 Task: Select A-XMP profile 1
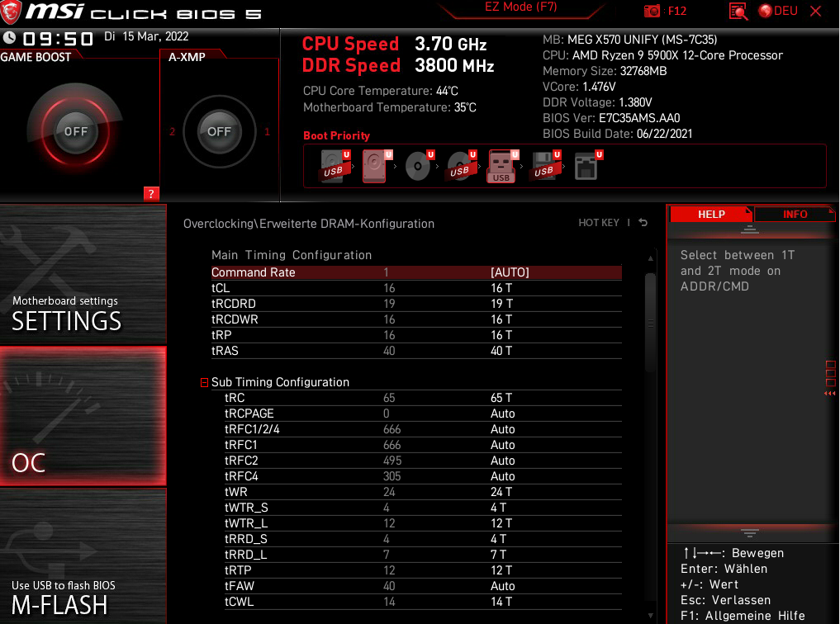coord(267,131)
